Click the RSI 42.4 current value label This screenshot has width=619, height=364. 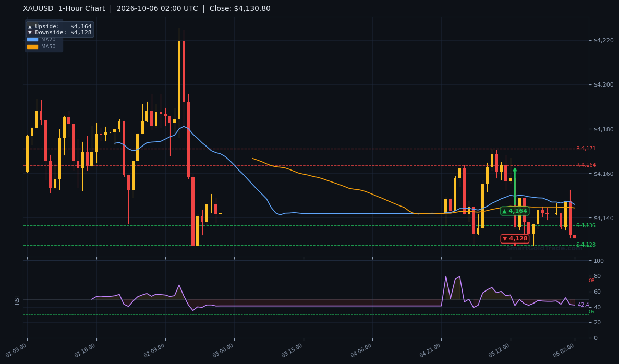(x=583, y=305)
